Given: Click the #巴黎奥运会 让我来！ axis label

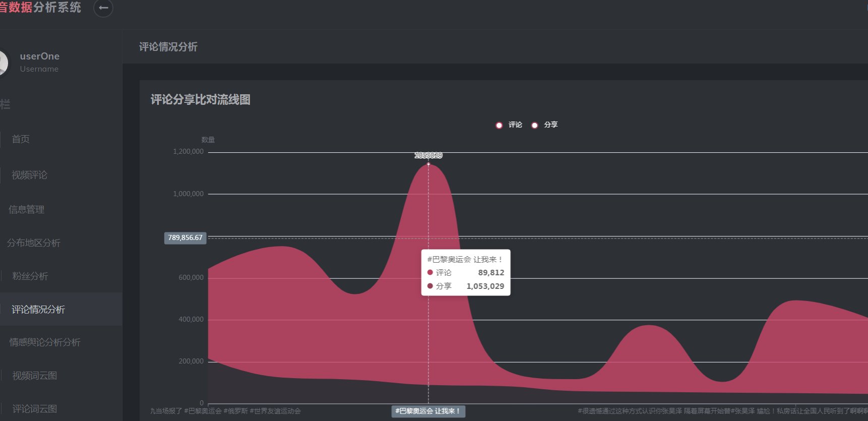Looking at the screenshot, I should tap(428, 411).
